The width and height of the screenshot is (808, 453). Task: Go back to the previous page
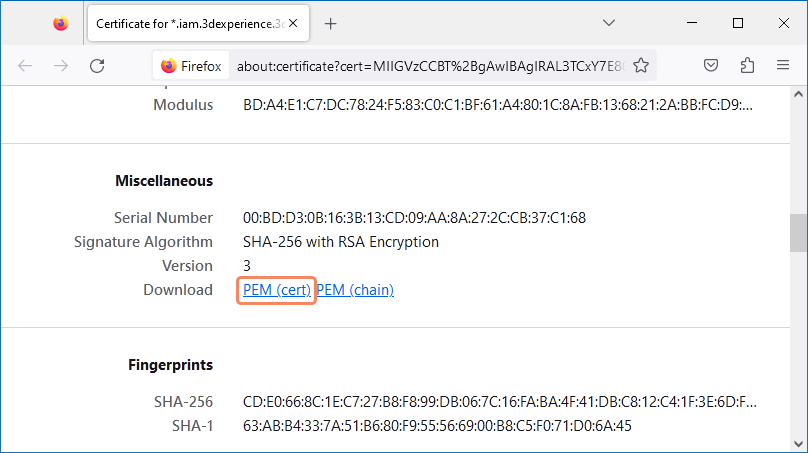[x=25, y=66]
